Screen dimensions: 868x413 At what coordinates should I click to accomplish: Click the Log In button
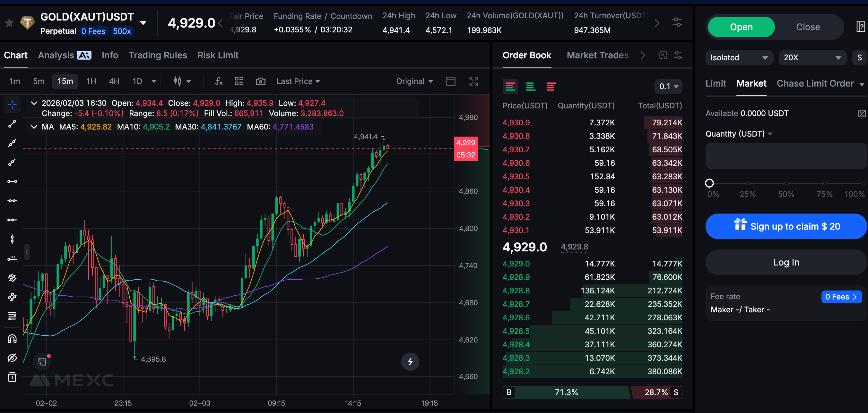tap(786, 262)
